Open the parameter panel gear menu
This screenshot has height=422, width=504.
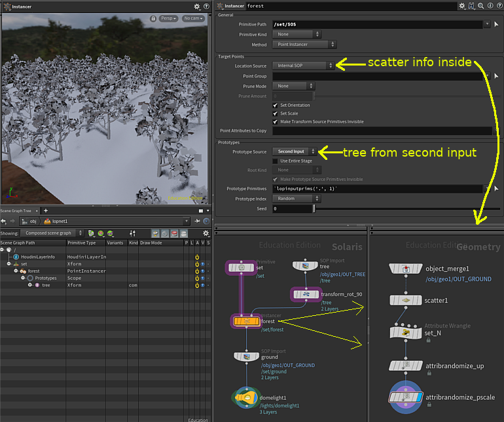[462, 6]
